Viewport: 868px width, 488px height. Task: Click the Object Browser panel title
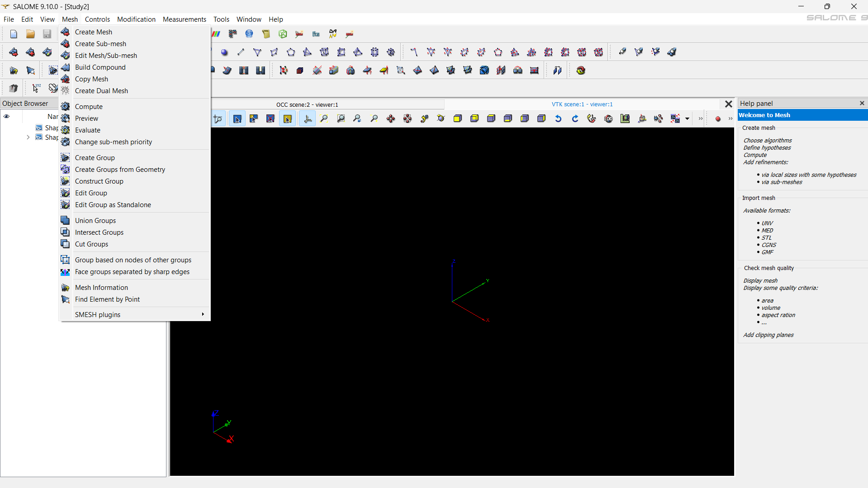(25, 104)
